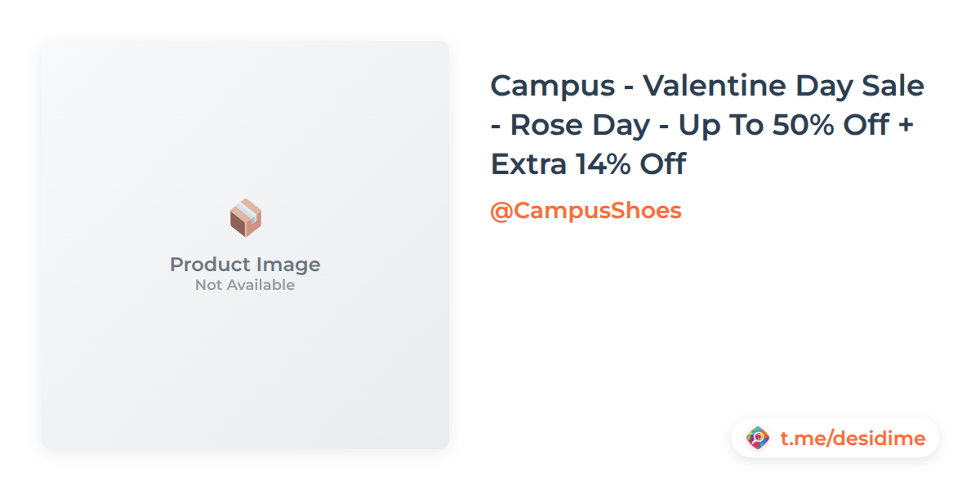Click the "Not Available" caption text
Image resolution: width=980 pixels, height=490 pixels.
tap(245, 285)
